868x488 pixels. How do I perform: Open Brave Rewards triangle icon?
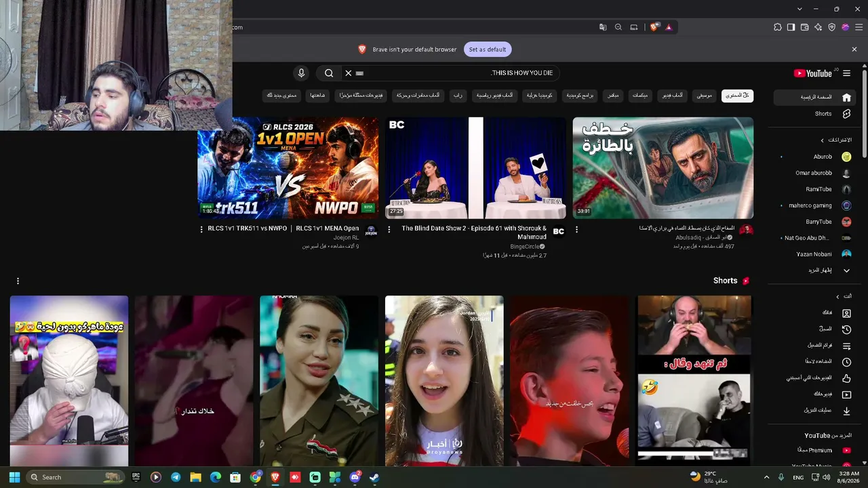click(x=669, y=27)
